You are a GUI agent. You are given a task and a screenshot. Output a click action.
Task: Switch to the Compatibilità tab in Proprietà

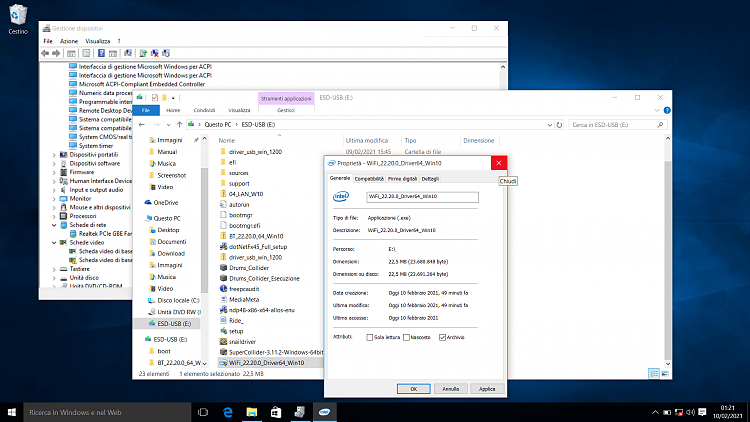(369, 178)
